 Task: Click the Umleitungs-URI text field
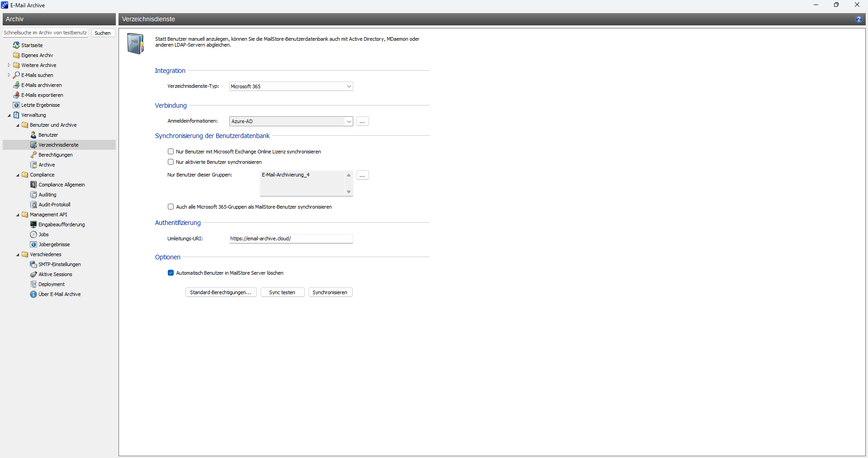point(291,239)
